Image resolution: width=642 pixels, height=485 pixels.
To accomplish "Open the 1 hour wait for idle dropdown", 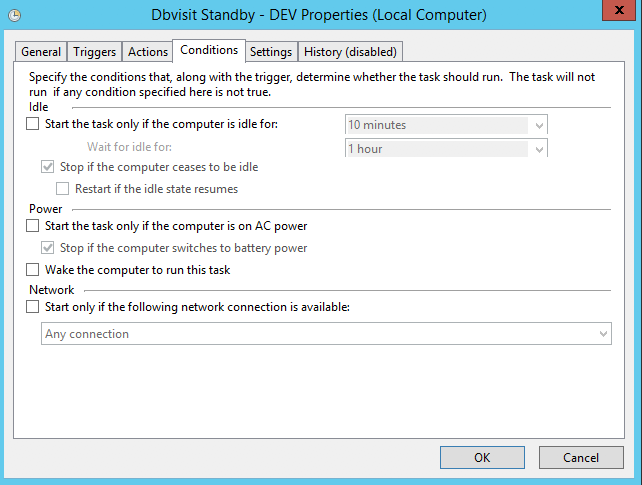I will tap(446, 148).
